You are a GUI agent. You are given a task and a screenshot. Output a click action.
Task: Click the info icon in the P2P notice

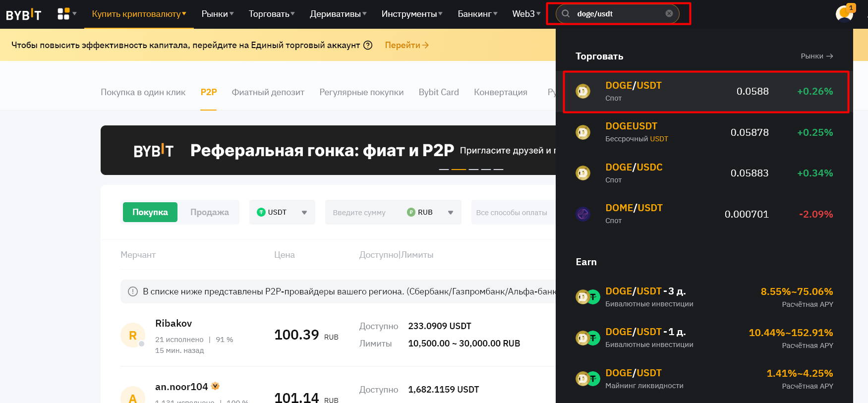[x=133, y=291]
